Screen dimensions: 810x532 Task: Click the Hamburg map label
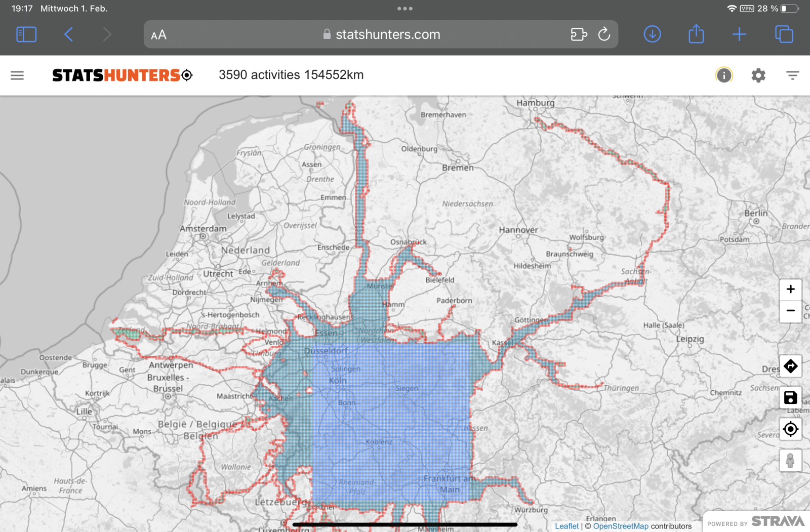click(535, 103)
